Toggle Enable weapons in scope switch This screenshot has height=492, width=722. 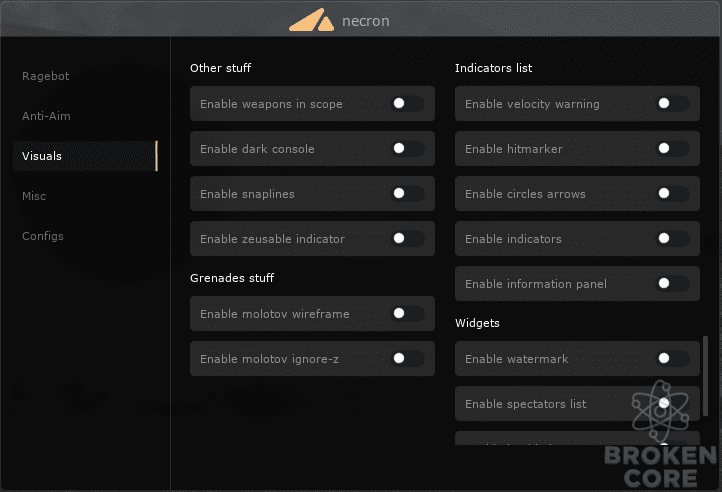point(408,104)
